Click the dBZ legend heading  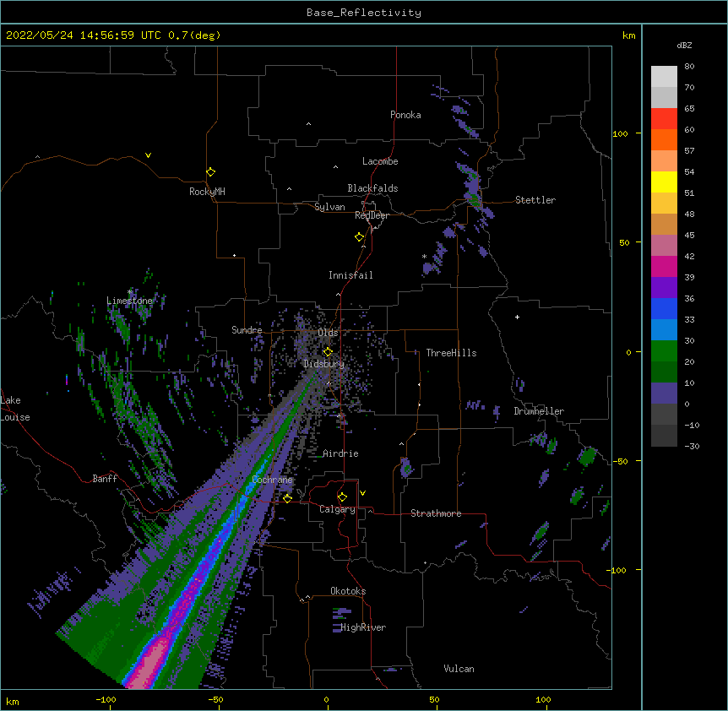684,45
